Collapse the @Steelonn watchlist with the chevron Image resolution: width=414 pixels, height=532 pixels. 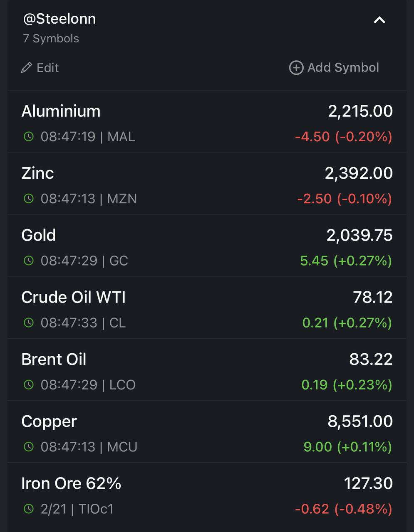point(379,20)
